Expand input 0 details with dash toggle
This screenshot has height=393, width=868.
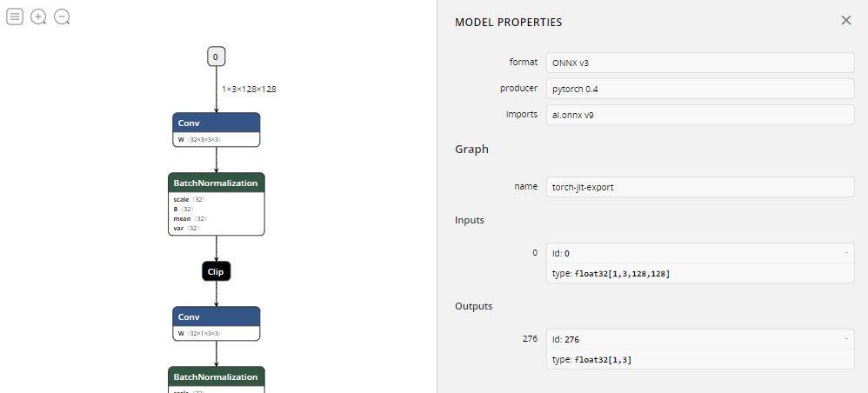(x=845, y=253)
